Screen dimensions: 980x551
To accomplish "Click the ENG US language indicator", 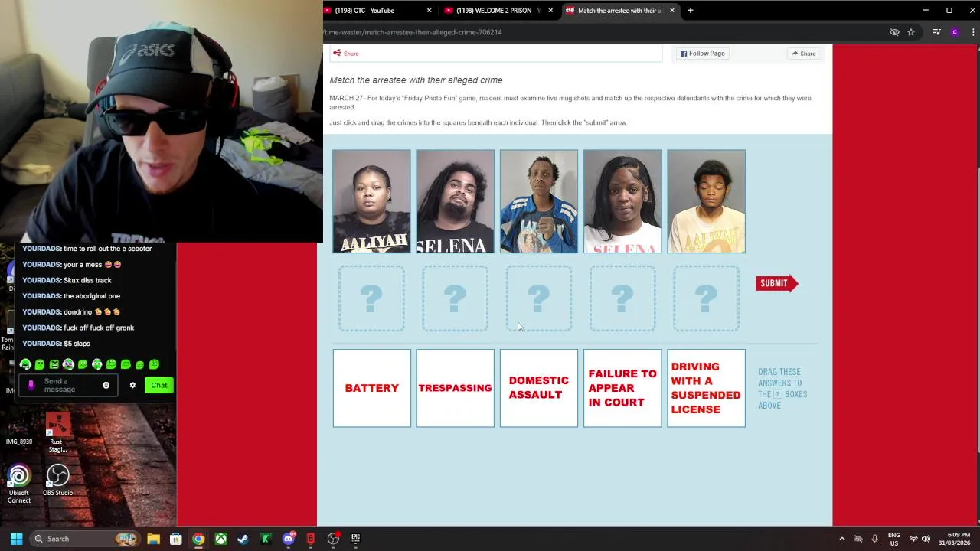I will tap(894, 539).
